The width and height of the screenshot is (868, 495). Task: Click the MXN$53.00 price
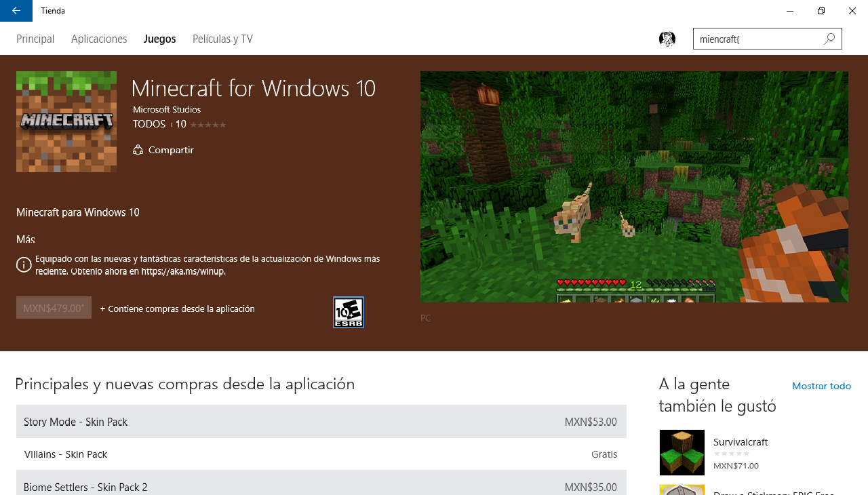591,422
